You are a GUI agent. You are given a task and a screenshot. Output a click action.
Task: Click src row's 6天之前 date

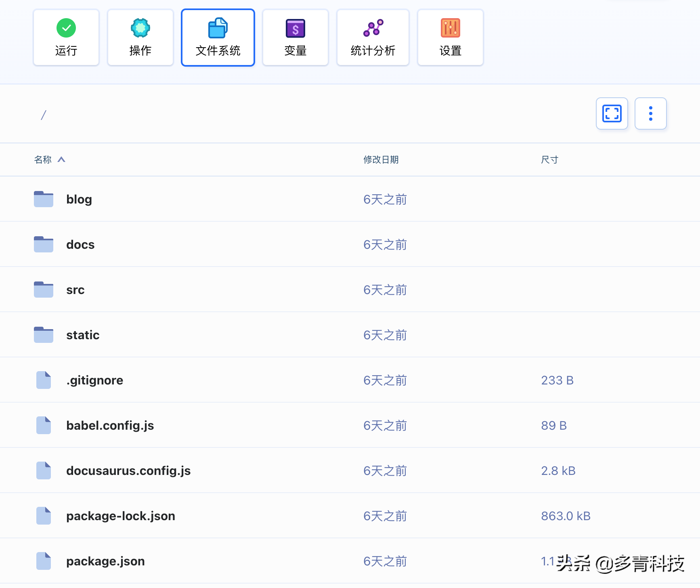(385, 290)
